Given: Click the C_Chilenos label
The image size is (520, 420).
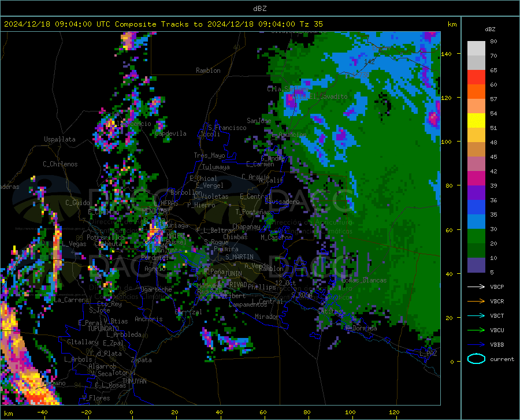Looking at the screenshot, I should coord(60,164).
